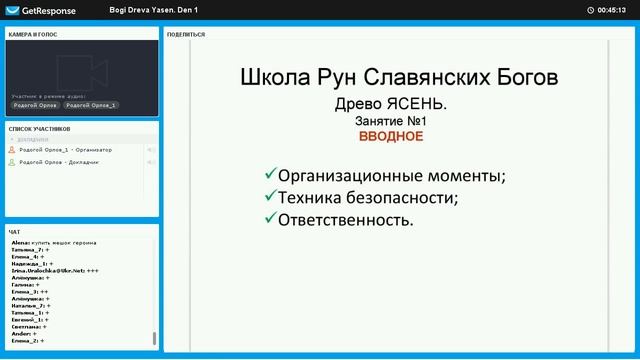
Task: Select participant Родогой Орлов - Докладчик
Action: point(59,162)
